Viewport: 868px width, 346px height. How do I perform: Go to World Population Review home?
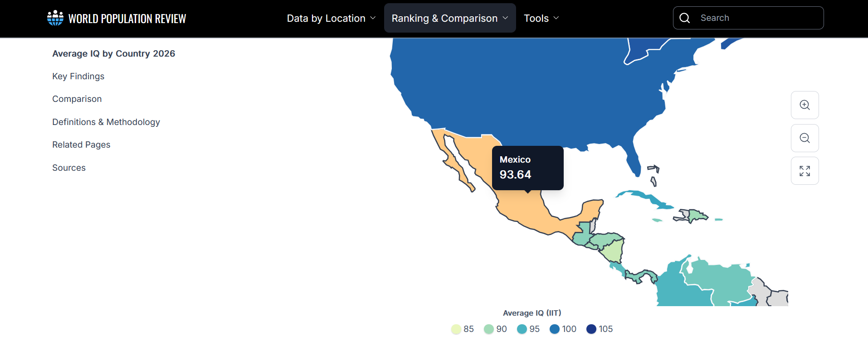coord(117,18)
